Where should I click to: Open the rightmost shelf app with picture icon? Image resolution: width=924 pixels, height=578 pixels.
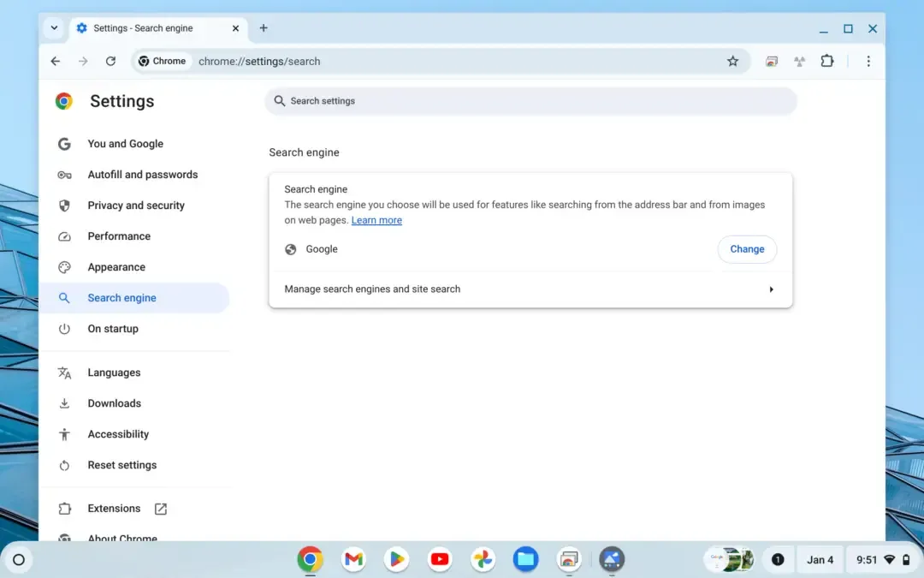(x=612, y=559)
